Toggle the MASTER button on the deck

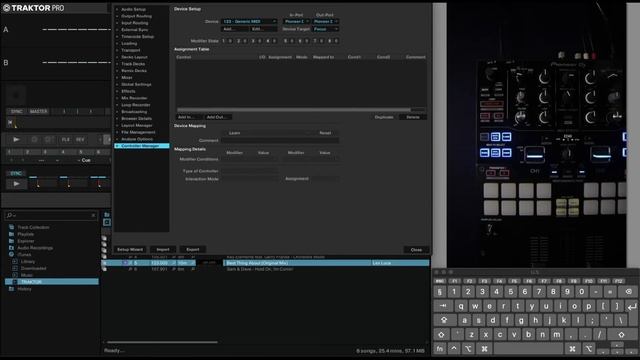(38, 111)
